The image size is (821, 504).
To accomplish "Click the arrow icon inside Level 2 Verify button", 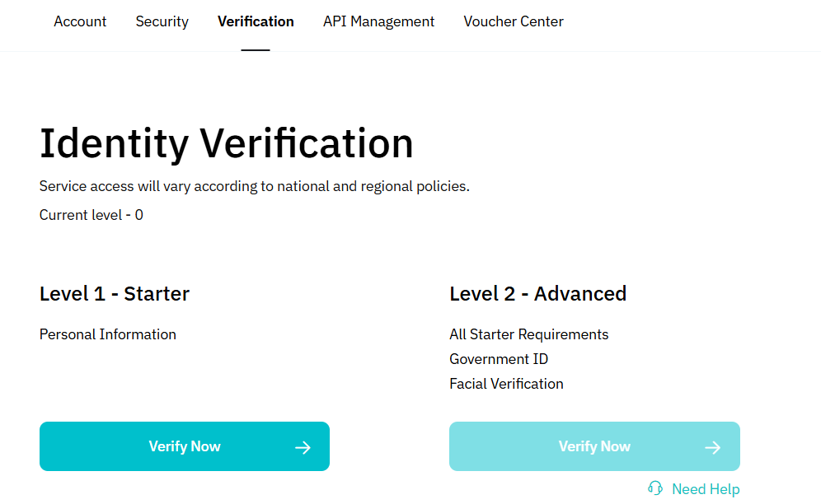I will tap(712, 446).
